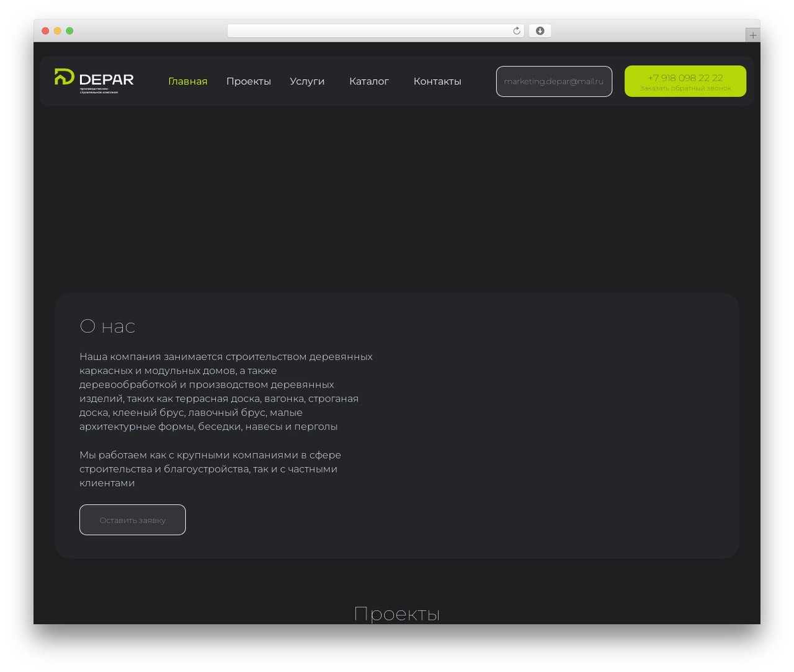Image resolution: width=794 pixels, height=672 pixels.
Task: Close the window with the red button
Action: pos(45,31)
